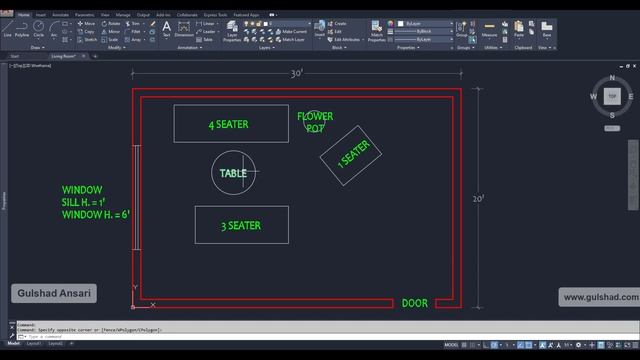Select the Circle tool
640x360 pixels.
pyautogui.click(x=38, y=29)
